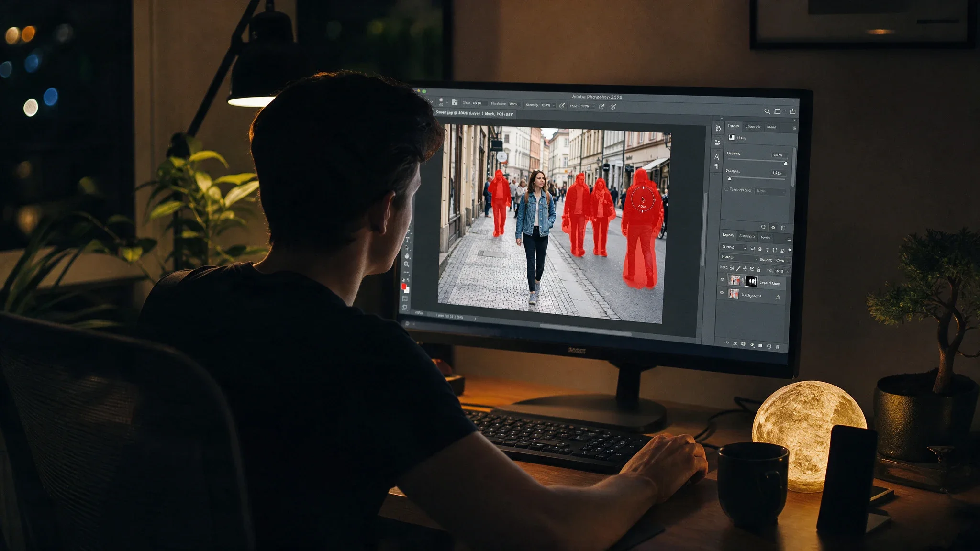
Task: Select the Hand tool
Action: pyautogui.click(x=407, y=256)
